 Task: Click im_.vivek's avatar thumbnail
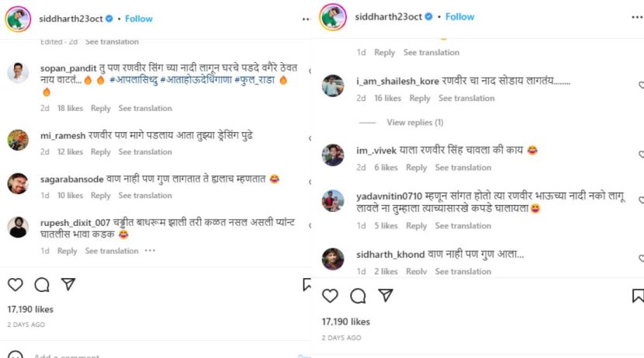(x=334, y=155)
